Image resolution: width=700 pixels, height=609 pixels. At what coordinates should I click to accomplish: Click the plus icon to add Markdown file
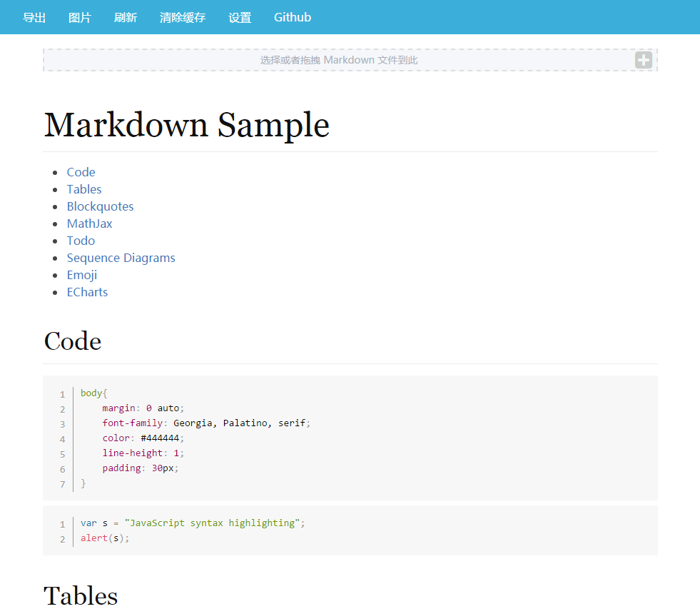(644, 60)
